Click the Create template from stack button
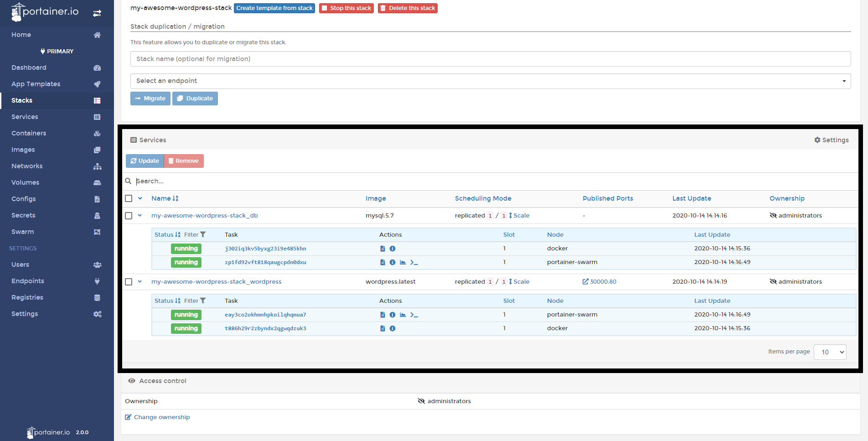 click(x=274, y=8)
